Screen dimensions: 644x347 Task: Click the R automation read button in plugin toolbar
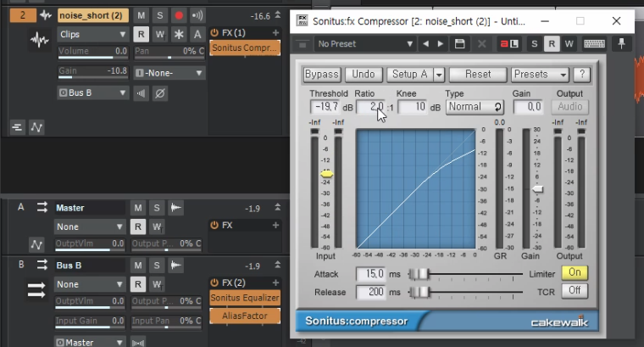click(x=552, y=44)
